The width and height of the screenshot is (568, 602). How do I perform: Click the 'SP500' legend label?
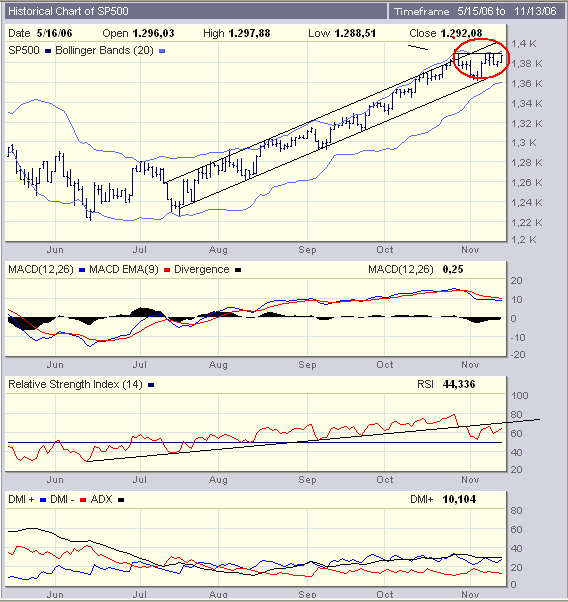[24, 51]
